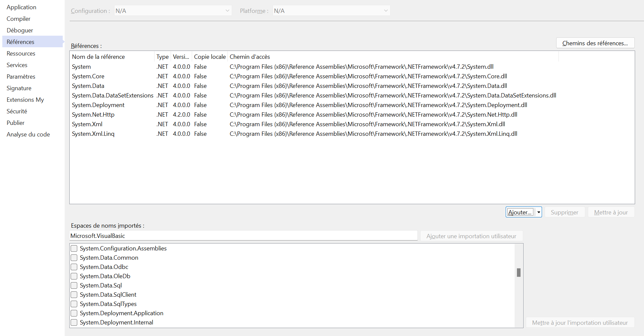Check System.Deployment.Application namespace
Viewport: 644px width, 336px height.
(x=74, y=313)
